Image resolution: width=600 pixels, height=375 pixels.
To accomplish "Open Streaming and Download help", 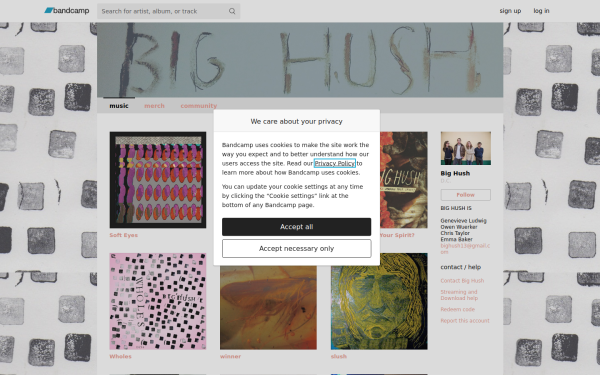I will 459,295.
